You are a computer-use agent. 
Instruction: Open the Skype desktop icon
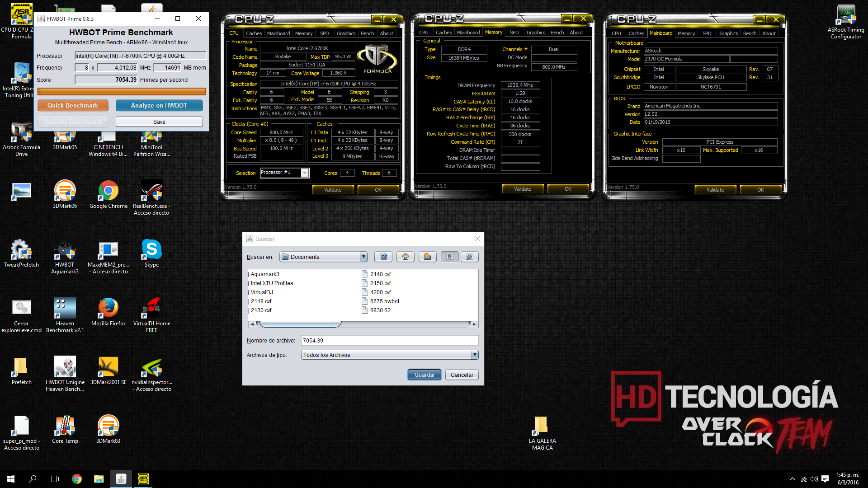151,254
